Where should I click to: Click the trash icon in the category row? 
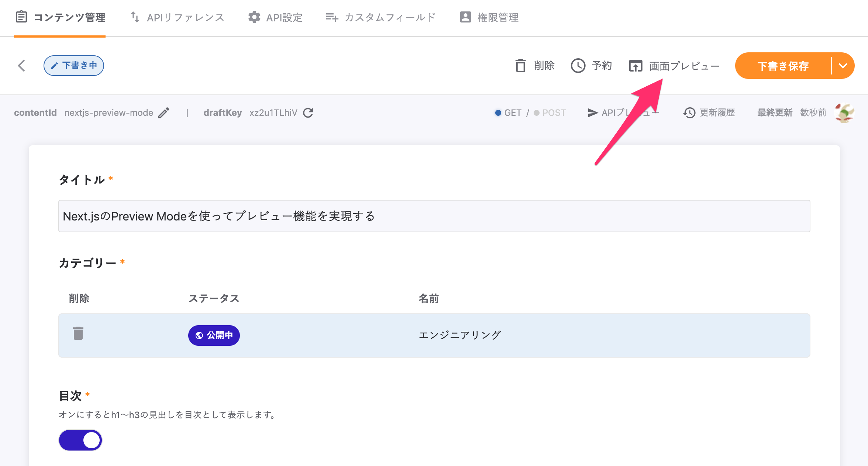tap(78, 334)
